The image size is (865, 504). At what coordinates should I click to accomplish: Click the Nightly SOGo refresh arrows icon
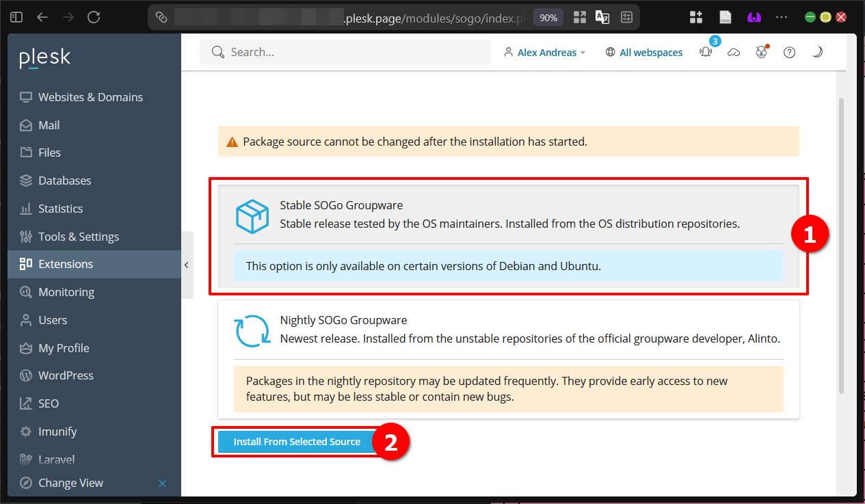click(x=252, y=331)
